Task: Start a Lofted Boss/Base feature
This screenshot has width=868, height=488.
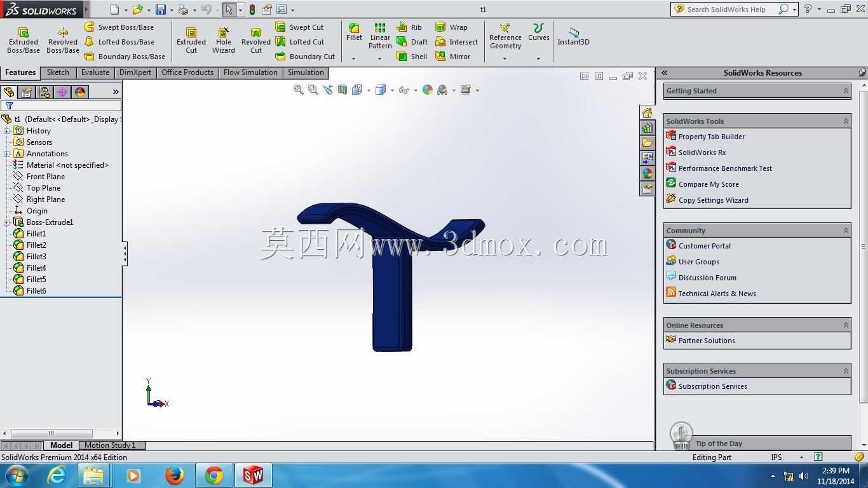Action: tap(119, 42)
